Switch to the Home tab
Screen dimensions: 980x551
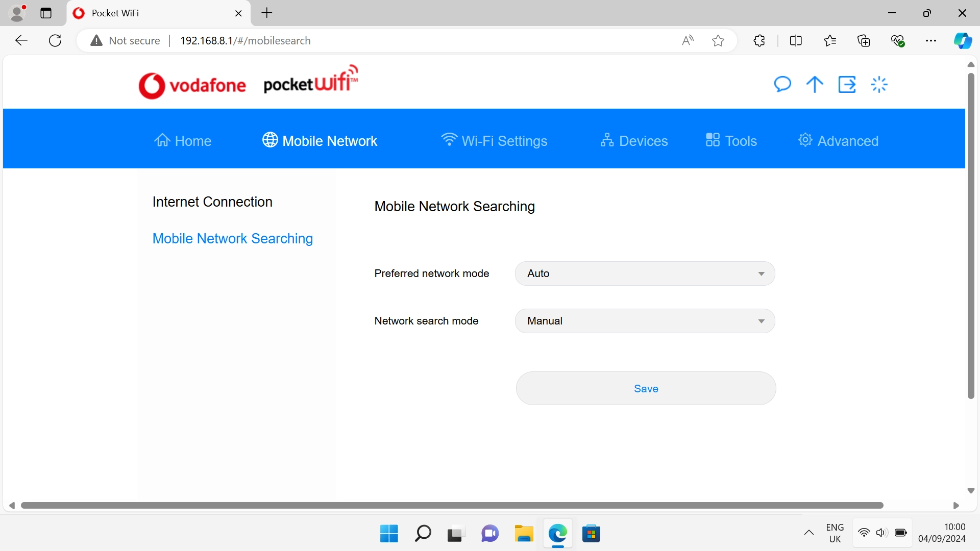click(183, 140)
